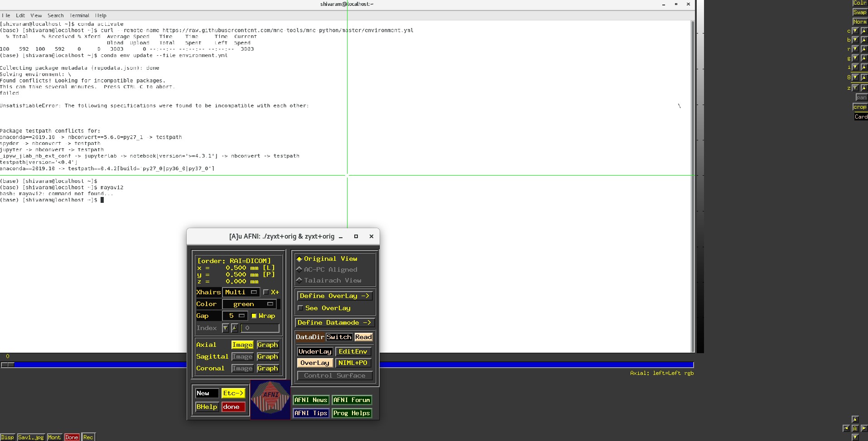868x441 pixels.
Task: Click the Index down arrow in the AFNI controller
Action: (x=226, y=328)
